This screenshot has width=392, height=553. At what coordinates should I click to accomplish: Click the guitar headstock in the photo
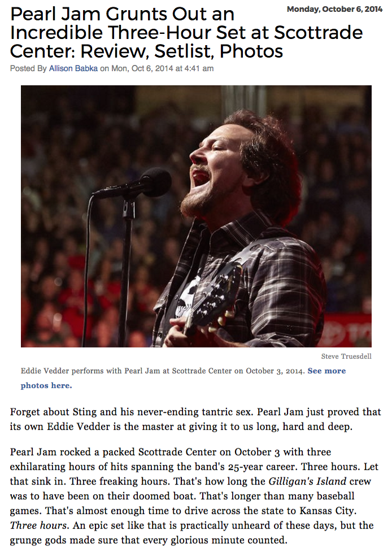(215, 295)
